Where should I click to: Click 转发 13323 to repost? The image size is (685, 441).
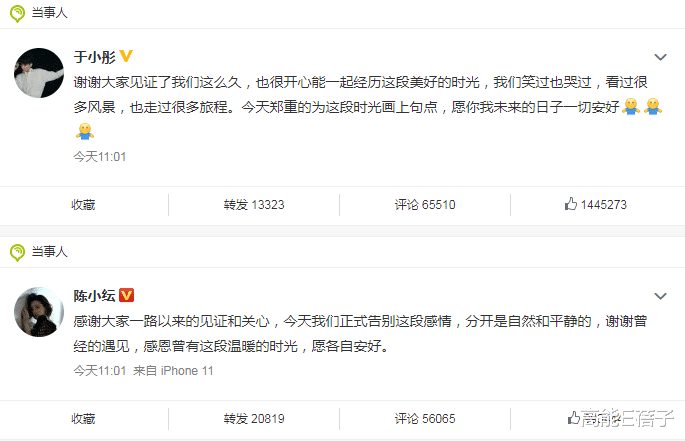tap(254, 205)
